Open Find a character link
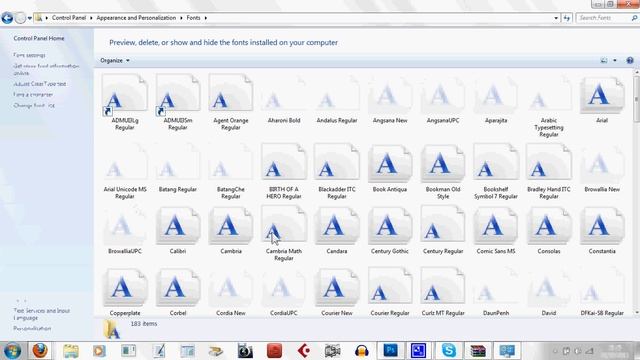 (33, 95)
